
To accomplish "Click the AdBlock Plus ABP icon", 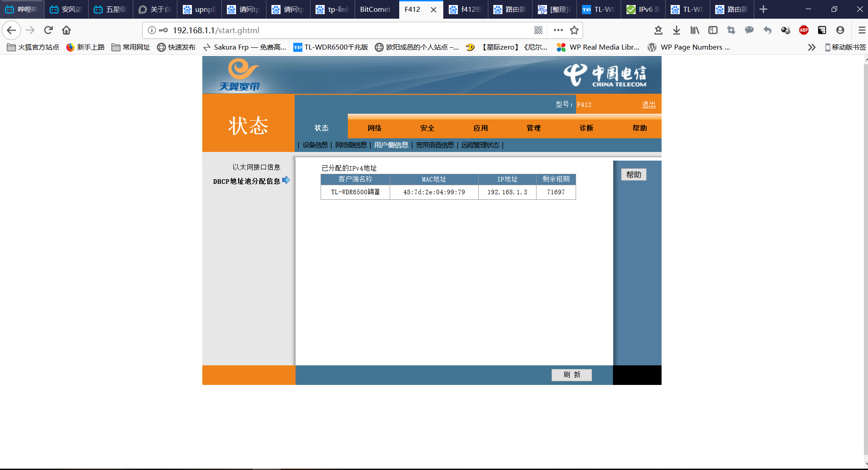I will [803, 30].
